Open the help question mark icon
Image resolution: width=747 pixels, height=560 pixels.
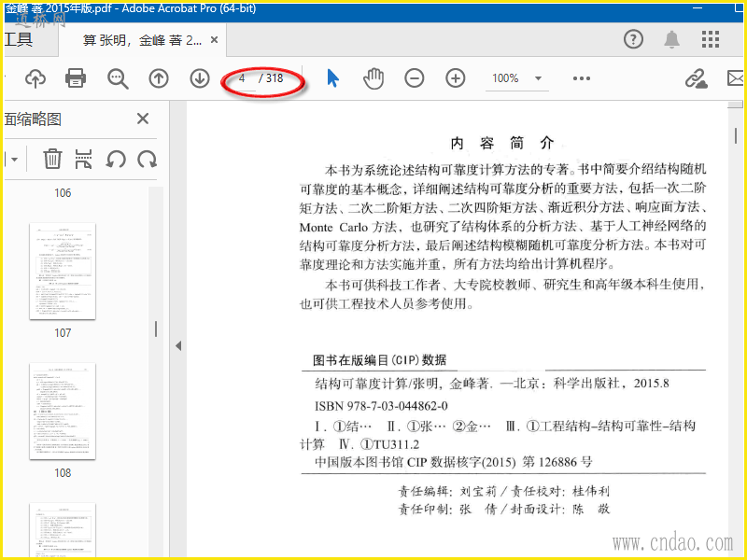point(633,39)
